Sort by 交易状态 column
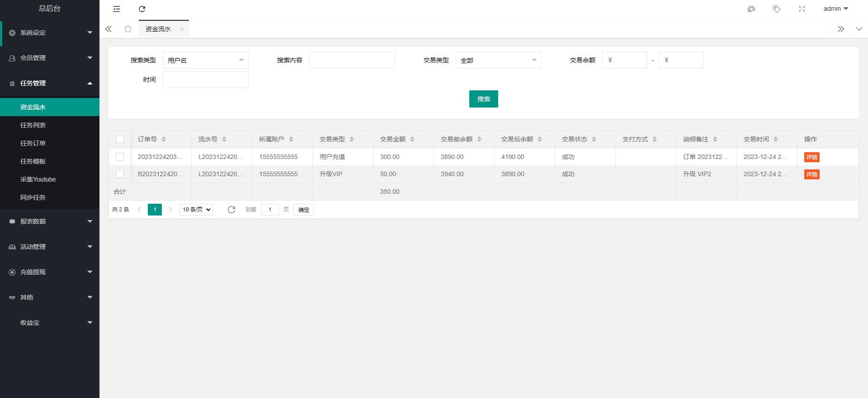The width and height of the screenshot is (868, 398). pyautogui.click(x=594, y=139)
